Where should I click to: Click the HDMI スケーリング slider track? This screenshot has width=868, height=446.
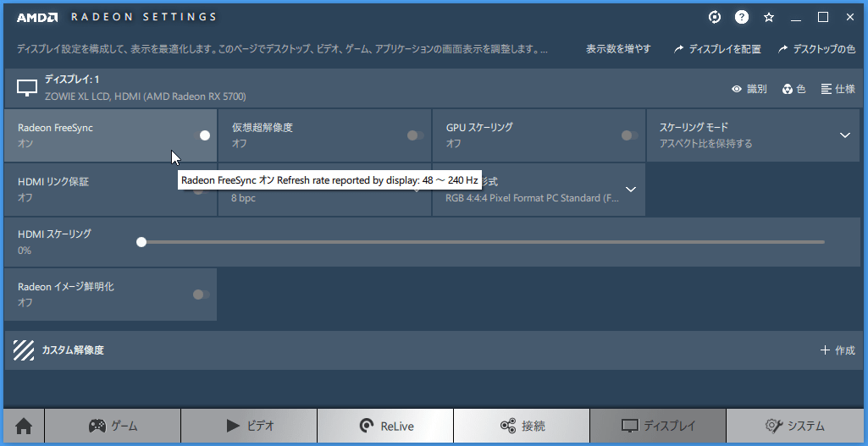click(x=480, y=242)
